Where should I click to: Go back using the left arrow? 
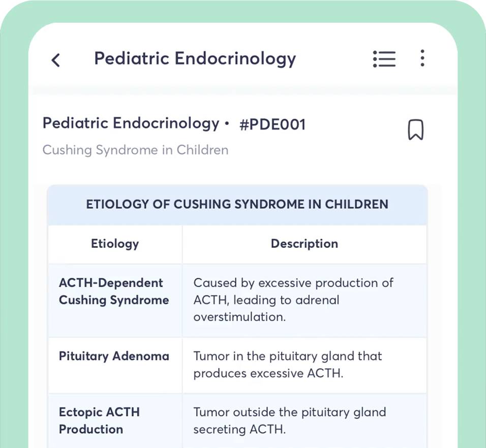[x=56, y=60]
